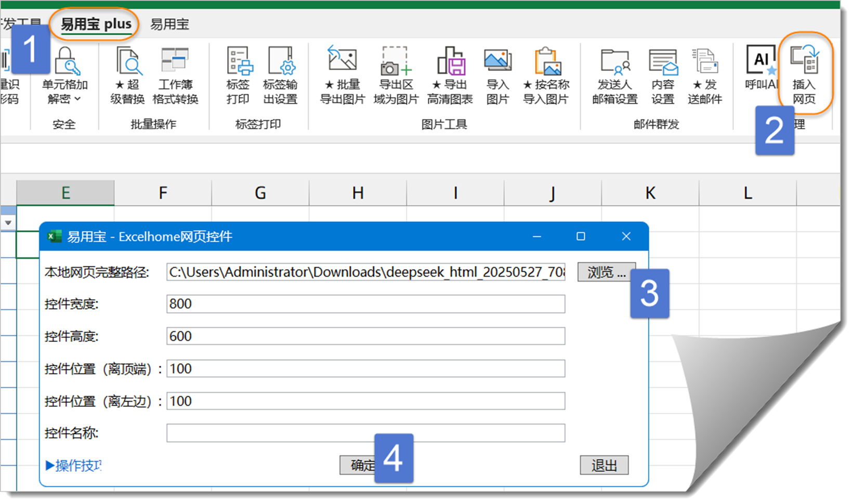Open the filter dropdown arrow at sheet left
Screen dimensions: 853x504
click(8, 223)
